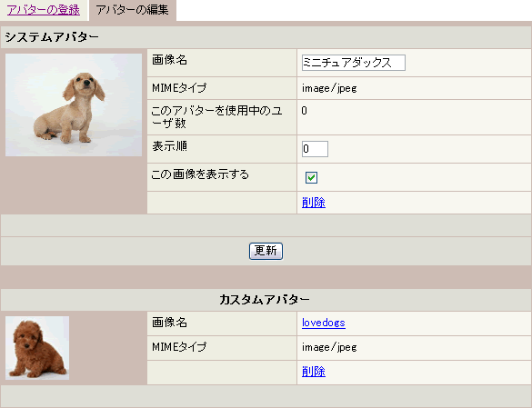The width and height of the screenshot is (532, 408).
Task: Click the この画像を表示する label text
Action: tap(200, 174)
